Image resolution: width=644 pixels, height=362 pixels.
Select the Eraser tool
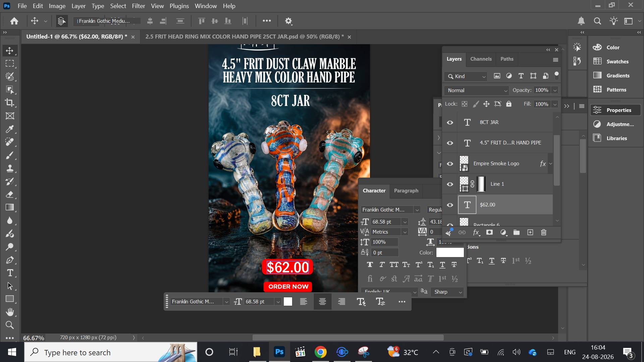click(x=10, y=194)
